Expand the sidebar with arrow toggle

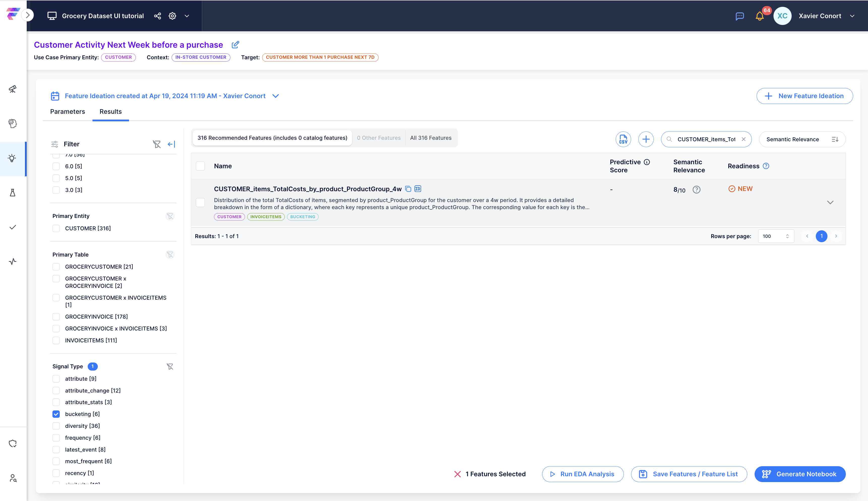28,15
